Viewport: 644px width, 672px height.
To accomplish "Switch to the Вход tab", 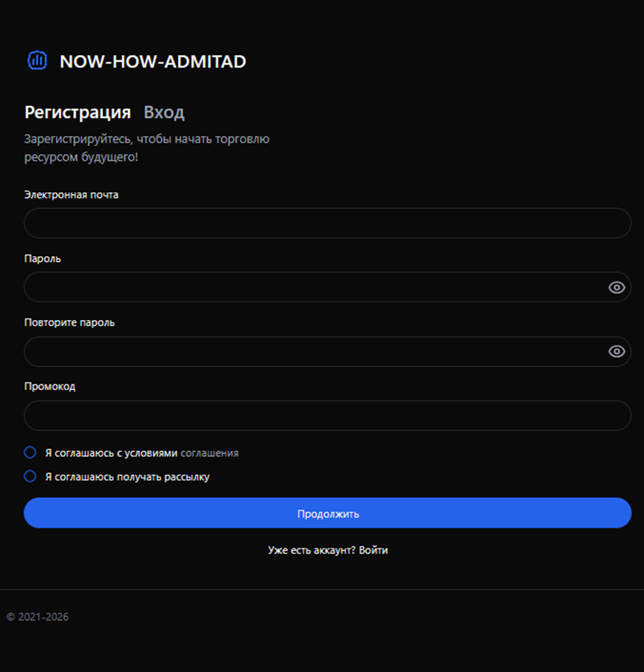I will click(164, 113).
